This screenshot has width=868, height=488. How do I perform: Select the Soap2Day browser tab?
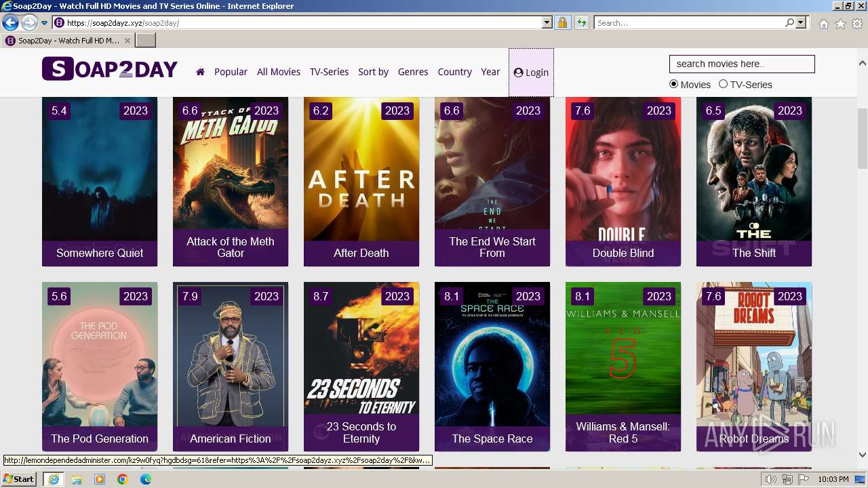68,40
